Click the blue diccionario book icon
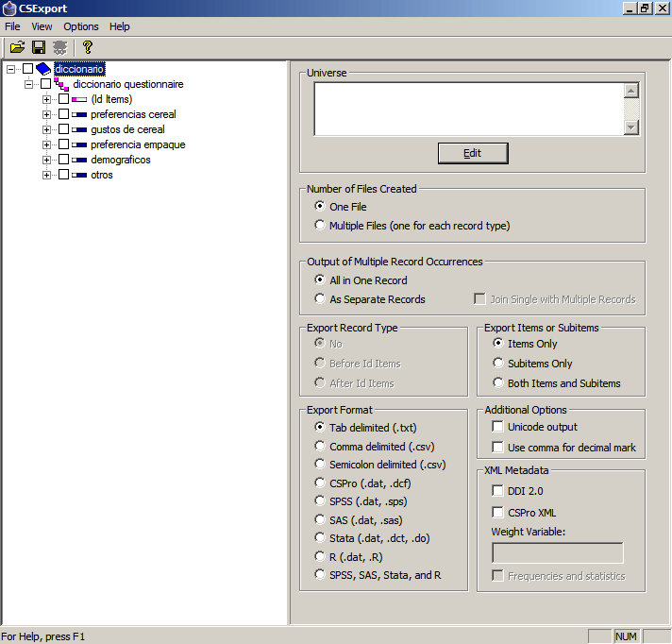672x644 pixels. [x=43, y=69]
